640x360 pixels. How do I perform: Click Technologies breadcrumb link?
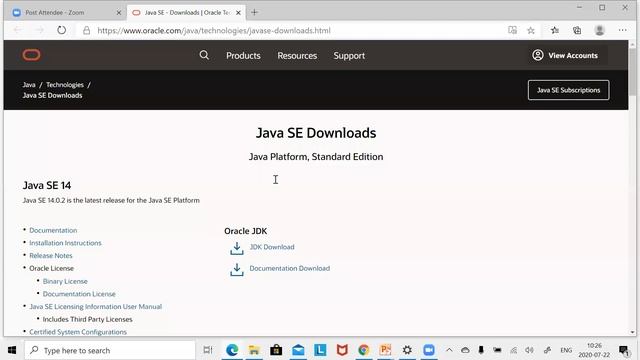coord(64,85)
